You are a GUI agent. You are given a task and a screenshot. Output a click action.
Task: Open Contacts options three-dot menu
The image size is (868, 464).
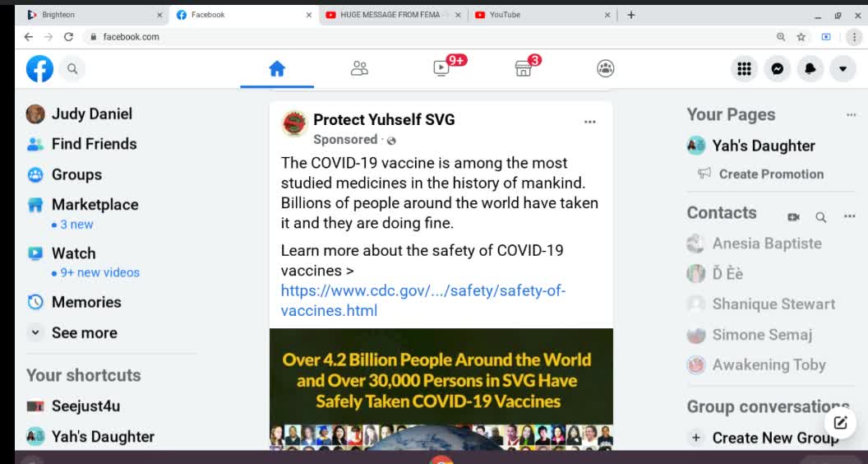coord(850,216)
